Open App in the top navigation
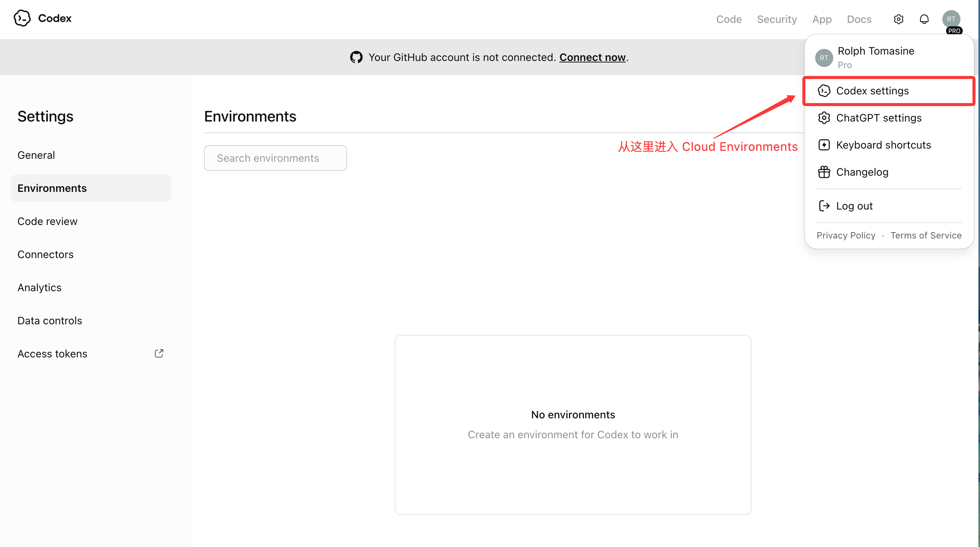Screen dimensions: 980x547 [x=822, y=19]
